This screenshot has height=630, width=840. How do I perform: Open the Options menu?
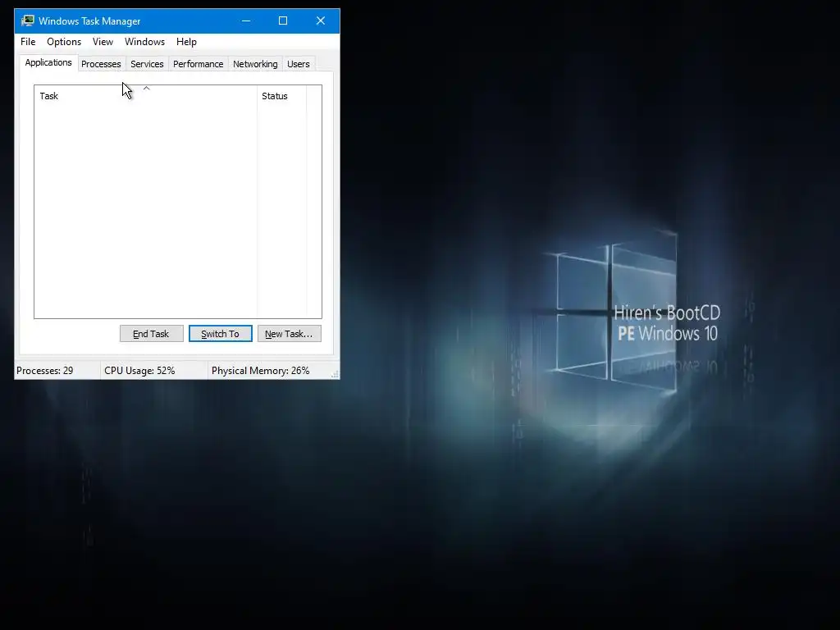coord(64,42)
